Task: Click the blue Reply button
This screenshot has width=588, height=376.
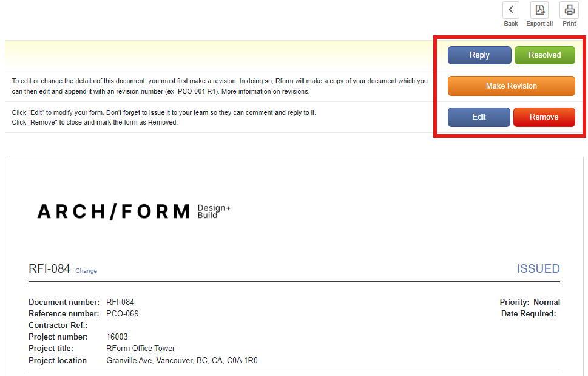Action: pyautogui.click(x=479, y=55)
